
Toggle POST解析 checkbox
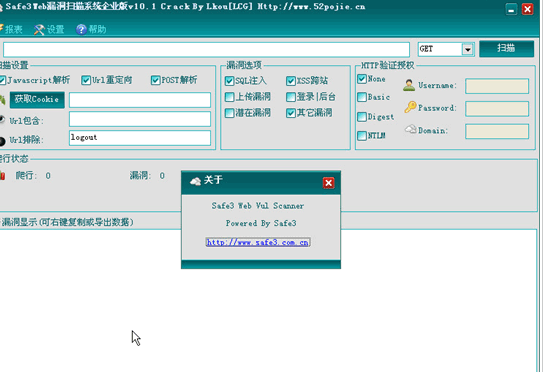point(155,80)
